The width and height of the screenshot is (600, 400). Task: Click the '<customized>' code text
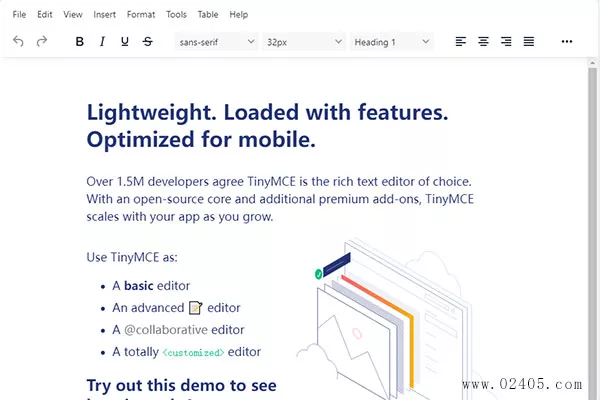coord(193,353)
